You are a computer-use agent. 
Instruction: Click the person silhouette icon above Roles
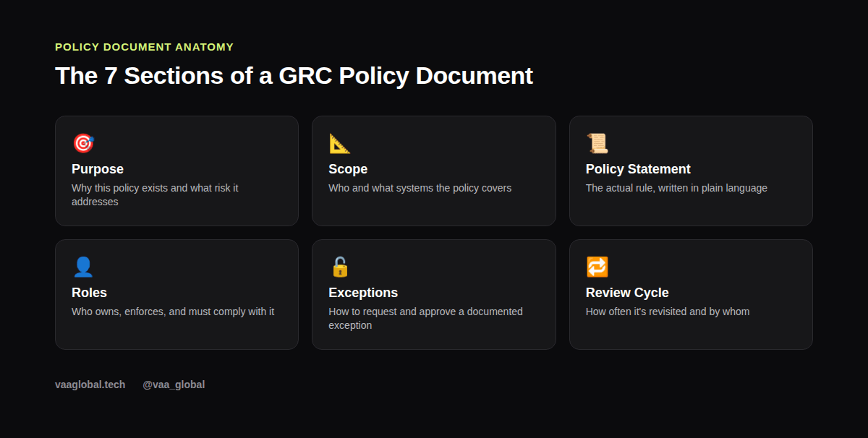pos(83,267)
